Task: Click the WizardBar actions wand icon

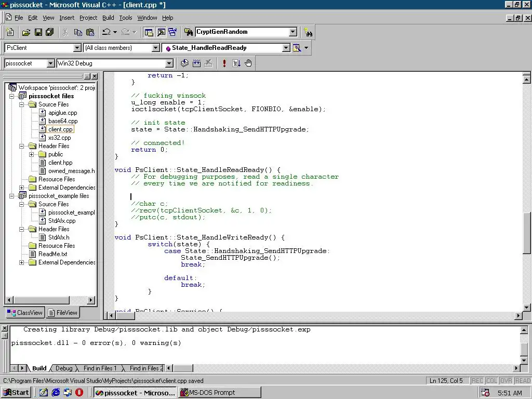Action: tap(297, 48)
